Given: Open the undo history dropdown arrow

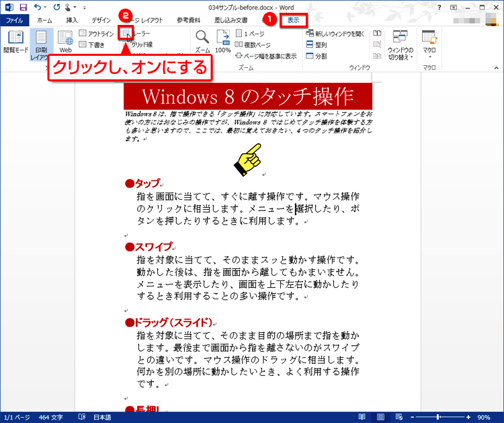Looking at the screenshot, I should click(45, 7).
